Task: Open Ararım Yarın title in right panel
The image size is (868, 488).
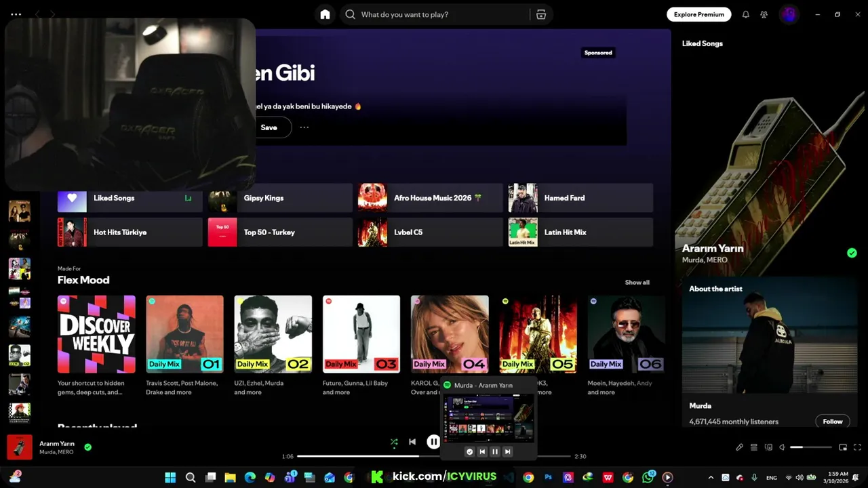Action: pyautogui.click(x=712, y=248)
